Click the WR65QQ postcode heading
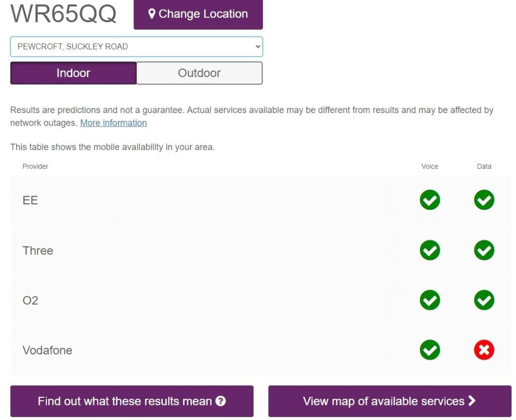516x420 pixels. click(x=63, y=14)
